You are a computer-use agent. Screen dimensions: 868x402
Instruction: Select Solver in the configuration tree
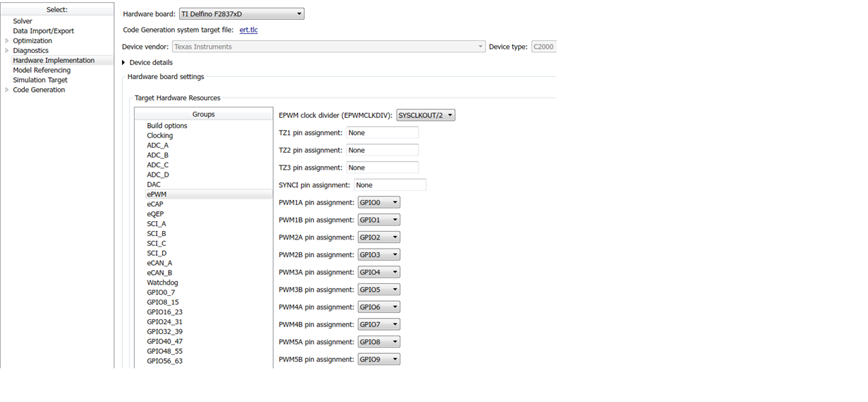click(23, 21)
